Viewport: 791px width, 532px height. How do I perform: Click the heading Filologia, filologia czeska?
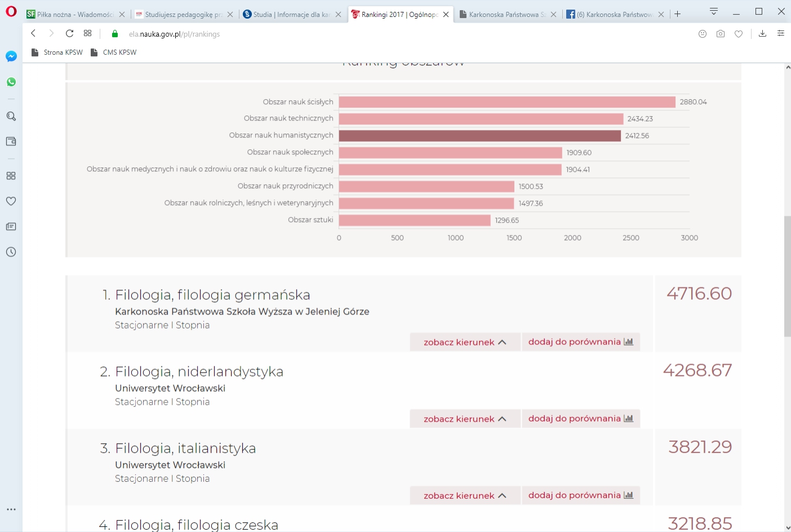pyautogui.click(x=197, y=525)
